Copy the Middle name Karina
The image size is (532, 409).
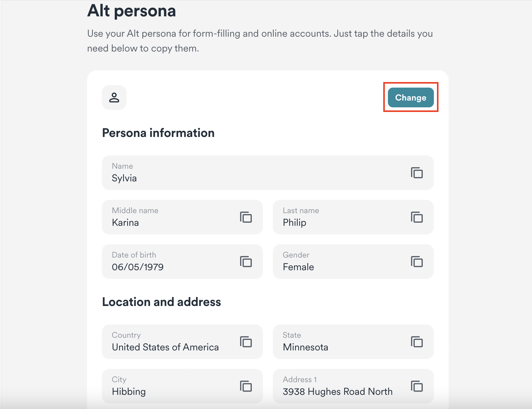coord(246,217)
